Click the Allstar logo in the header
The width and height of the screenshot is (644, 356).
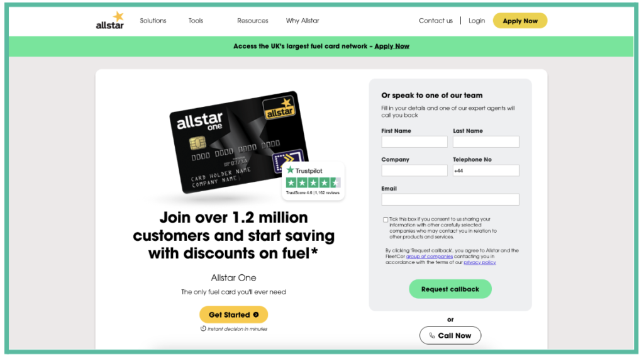[109, 21]
